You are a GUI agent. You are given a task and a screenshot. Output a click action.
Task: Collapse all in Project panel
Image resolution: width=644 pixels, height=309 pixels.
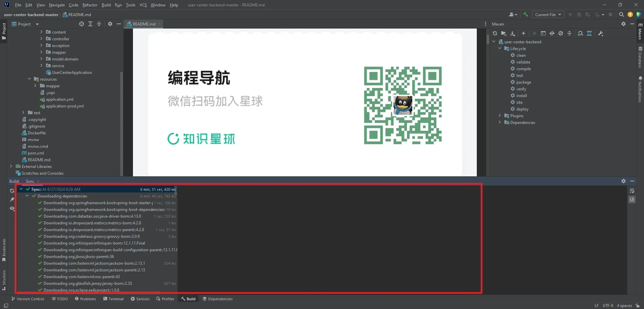point(99,24)
